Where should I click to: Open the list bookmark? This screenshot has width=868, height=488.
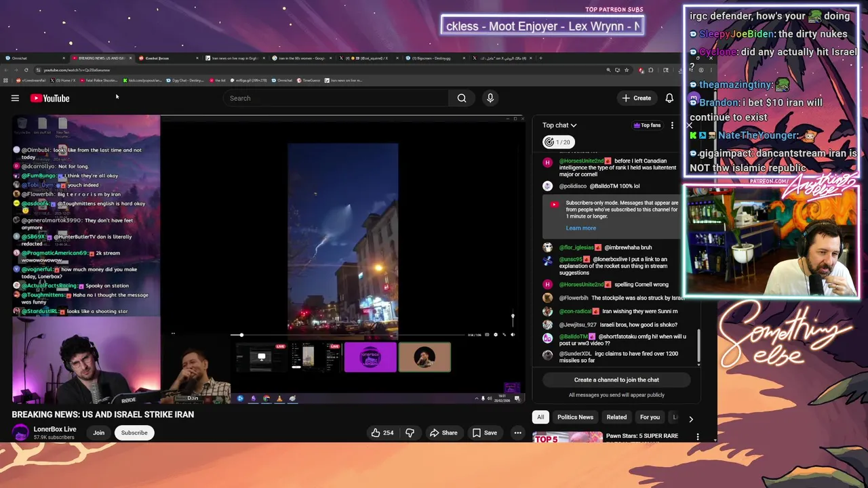[x=218, y=81]
